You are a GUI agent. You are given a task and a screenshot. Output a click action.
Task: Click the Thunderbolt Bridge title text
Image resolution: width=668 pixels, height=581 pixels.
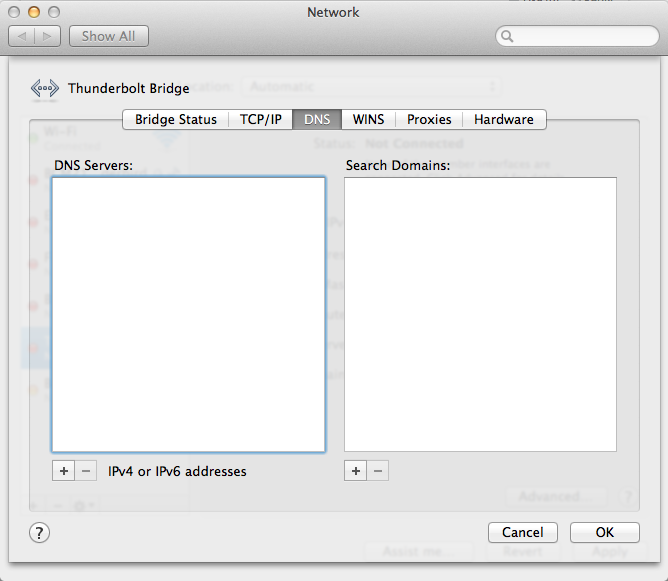[x=129, y=89]
